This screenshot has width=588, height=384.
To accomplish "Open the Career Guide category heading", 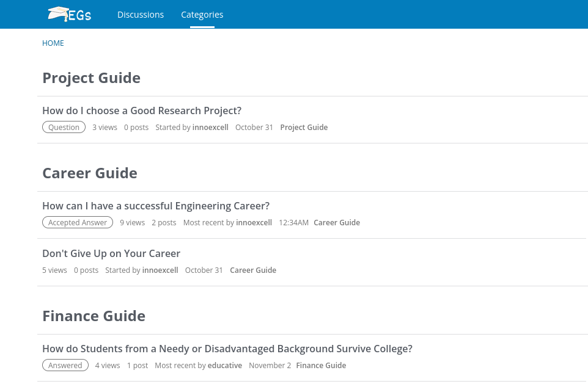I will click(89, 173).
